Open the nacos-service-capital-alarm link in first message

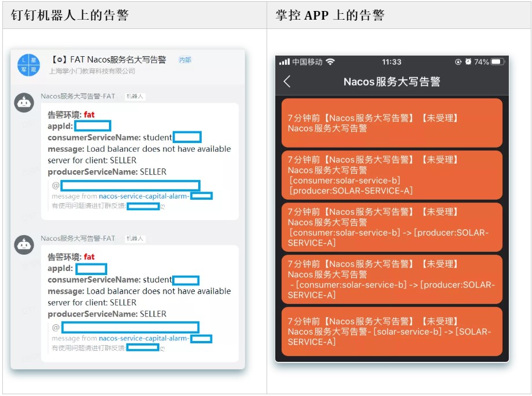click(144, 196)
